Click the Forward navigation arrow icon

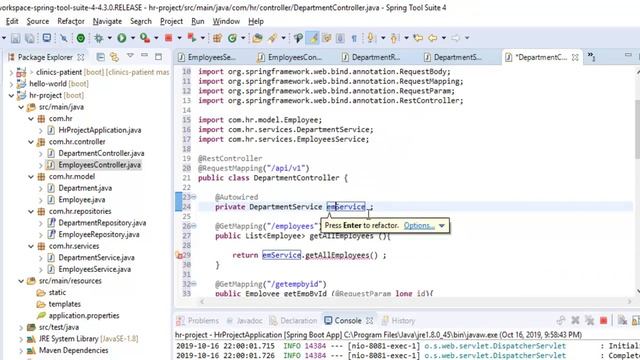tap(456, 38)
